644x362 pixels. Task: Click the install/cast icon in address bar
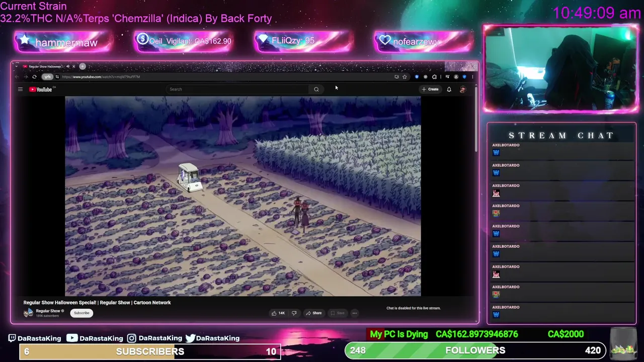pos(396,77)
